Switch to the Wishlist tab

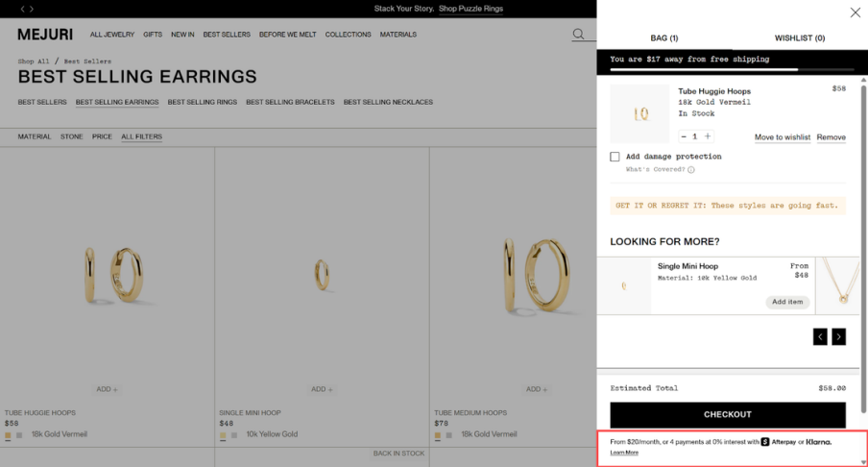pyautogui.click(x=799, y=38)
